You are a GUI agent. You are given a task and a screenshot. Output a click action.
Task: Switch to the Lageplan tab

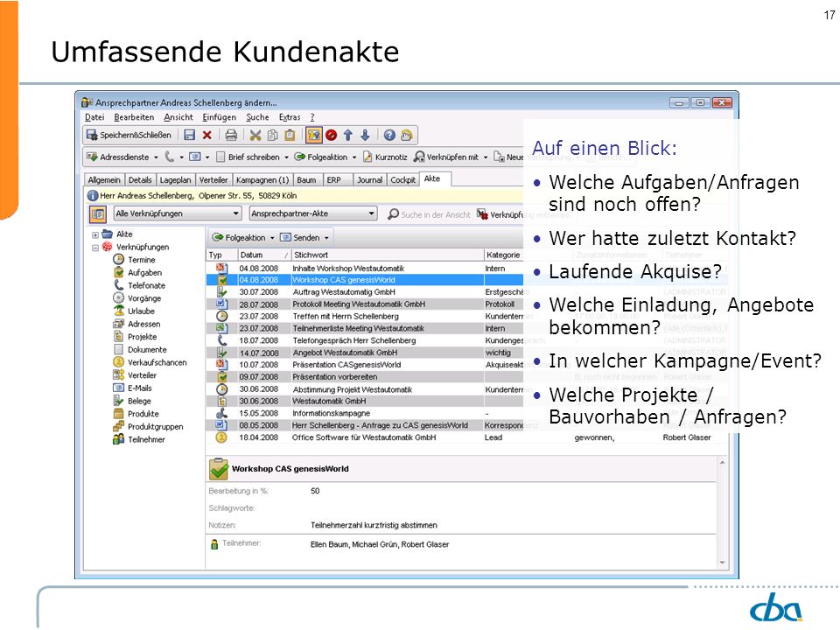pos(175,180)
